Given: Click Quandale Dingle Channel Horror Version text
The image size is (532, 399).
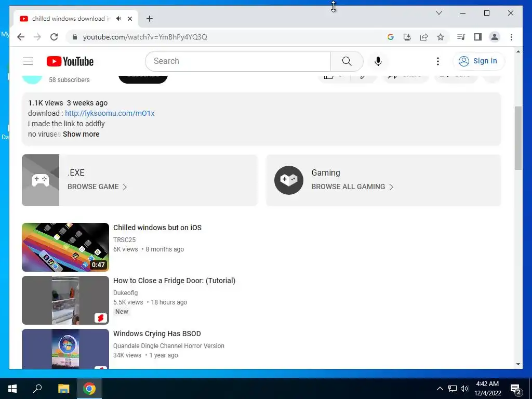Looking at the screenshot, I should pyautogui.click(x=169, y=345).
